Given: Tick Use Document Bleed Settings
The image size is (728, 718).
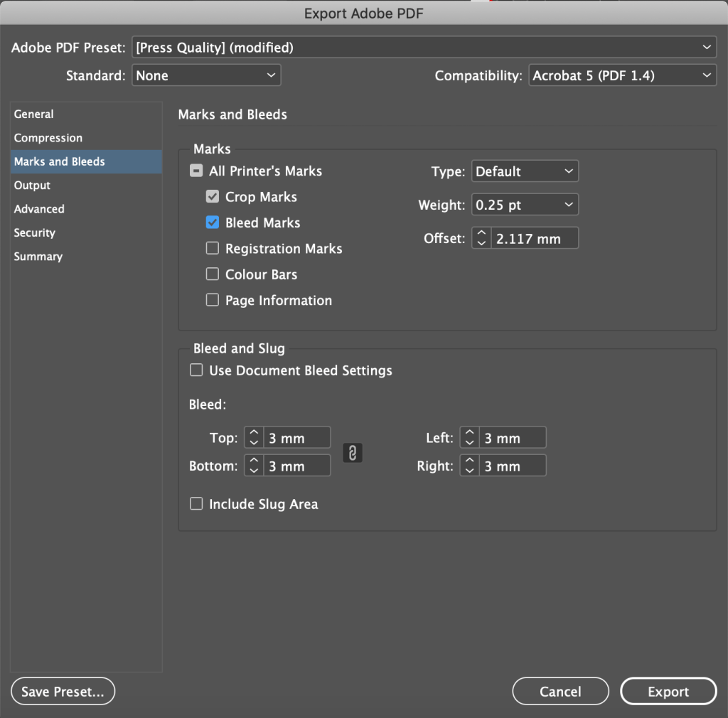Looking at the screenshot, I should click(x=196, y=370).
